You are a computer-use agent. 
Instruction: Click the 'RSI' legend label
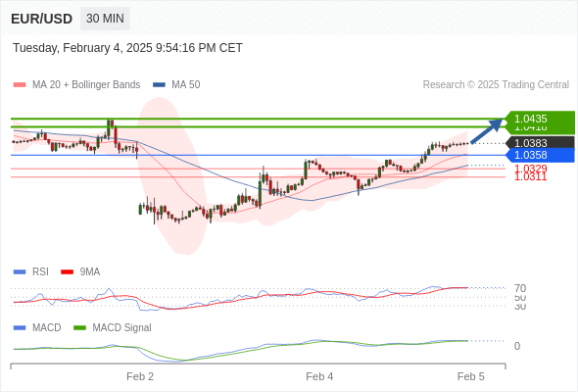coord(40,272)
